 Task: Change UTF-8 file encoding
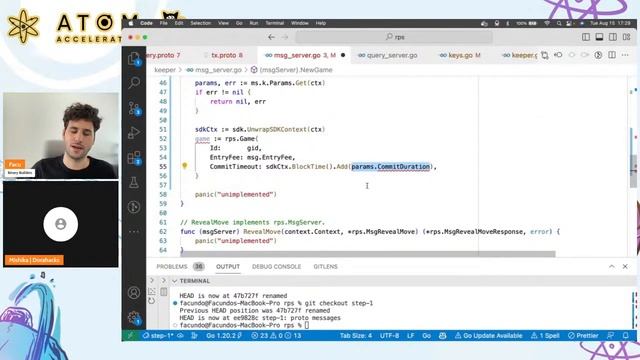(389, 336)
